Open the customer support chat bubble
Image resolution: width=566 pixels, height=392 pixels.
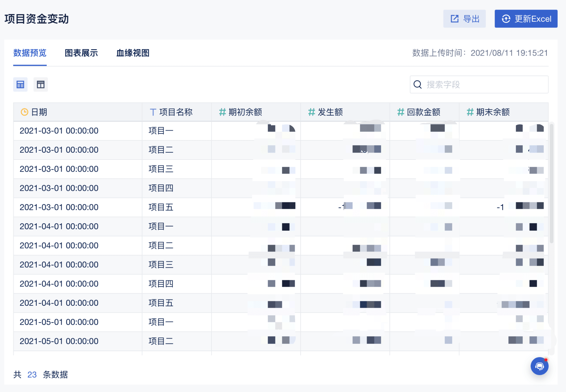click(539, 366)
